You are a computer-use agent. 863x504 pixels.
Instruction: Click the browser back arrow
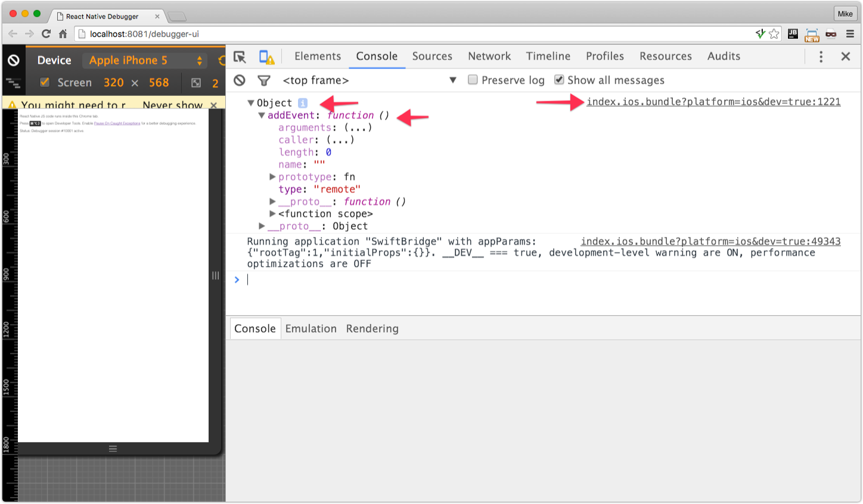click(13, 34)
